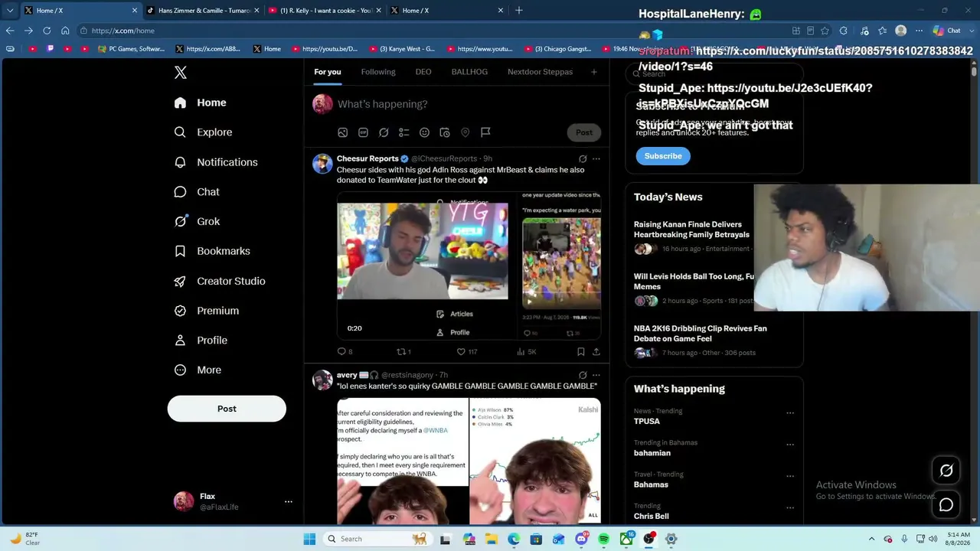
Task: Open Windows Start menu
Action: pyautogui.click(x=309, y=539)
